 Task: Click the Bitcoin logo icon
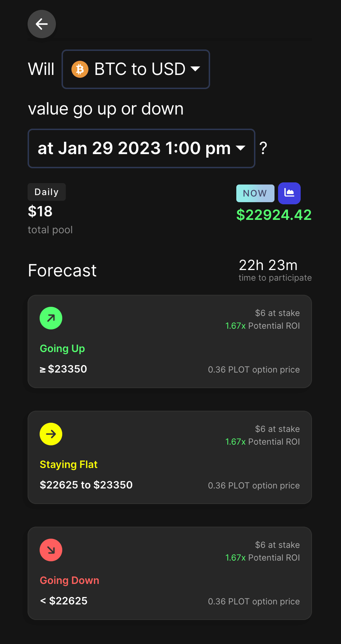click(x=80, y=69)
